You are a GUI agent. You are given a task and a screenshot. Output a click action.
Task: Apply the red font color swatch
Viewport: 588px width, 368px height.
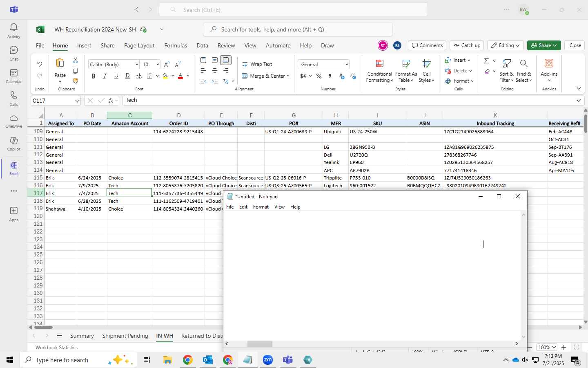point(180,76)
